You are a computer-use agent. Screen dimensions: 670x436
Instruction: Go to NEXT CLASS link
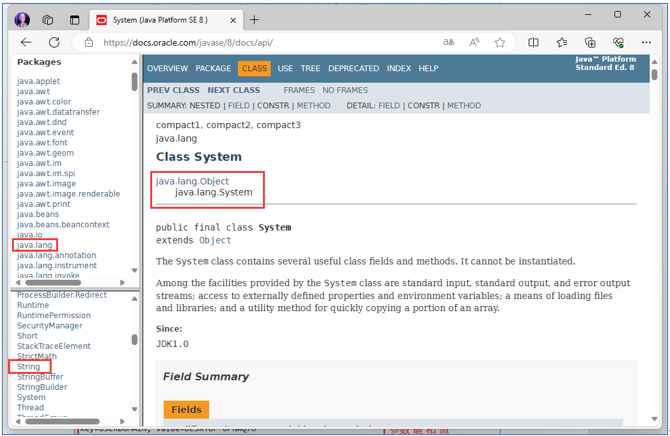[234, 90]
